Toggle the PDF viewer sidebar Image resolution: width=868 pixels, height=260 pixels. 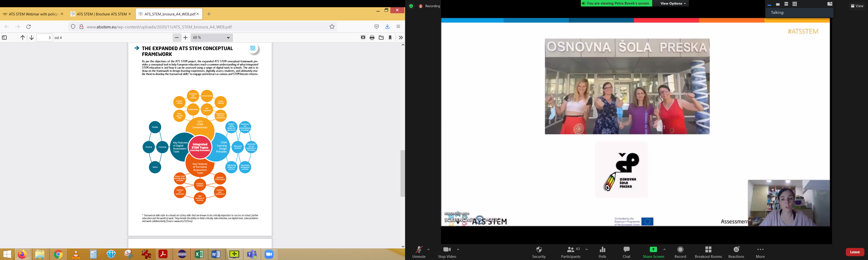pyautogui.click(x=4, y=38)
